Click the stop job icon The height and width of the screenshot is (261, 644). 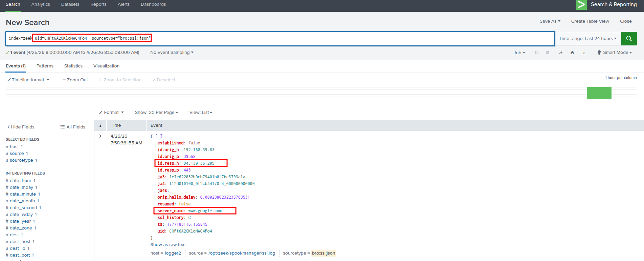tap(548, 53)
